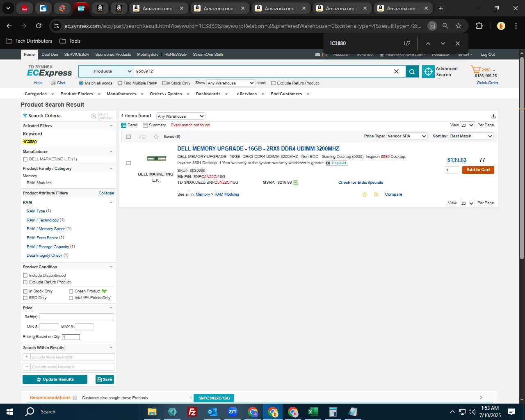Go to previous find match

tap(428, 43)
